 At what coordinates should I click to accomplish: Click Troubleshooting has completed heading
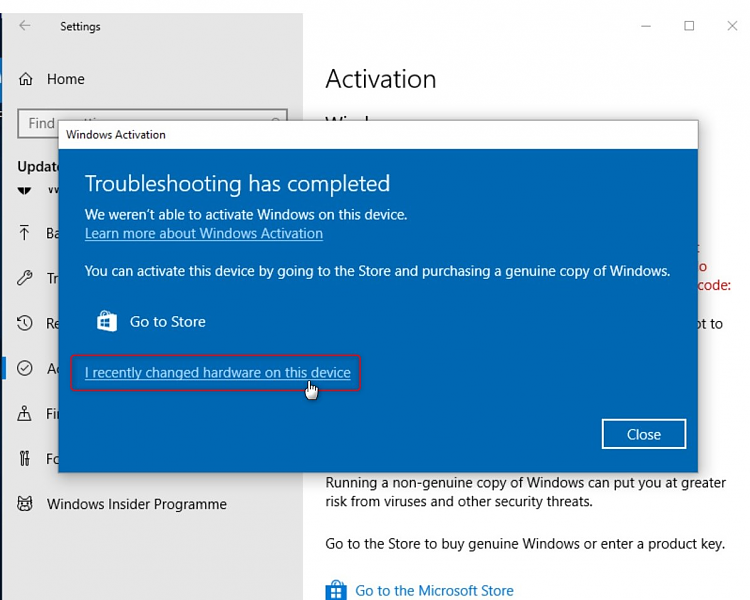click(x=237, y=184)
